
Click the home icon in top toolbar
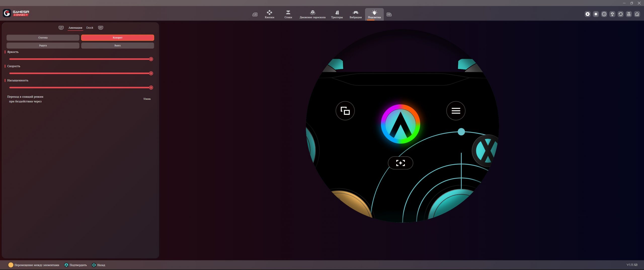(637, 14)
